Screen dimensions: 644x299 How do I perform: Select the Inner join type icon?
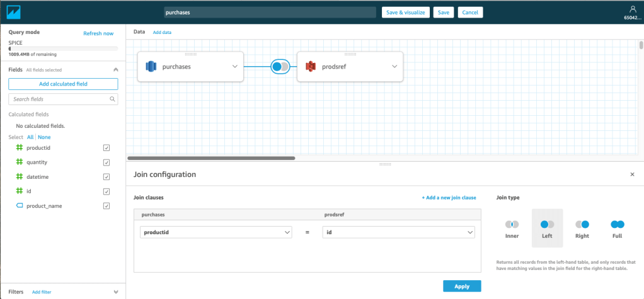(x=512, y=225)
